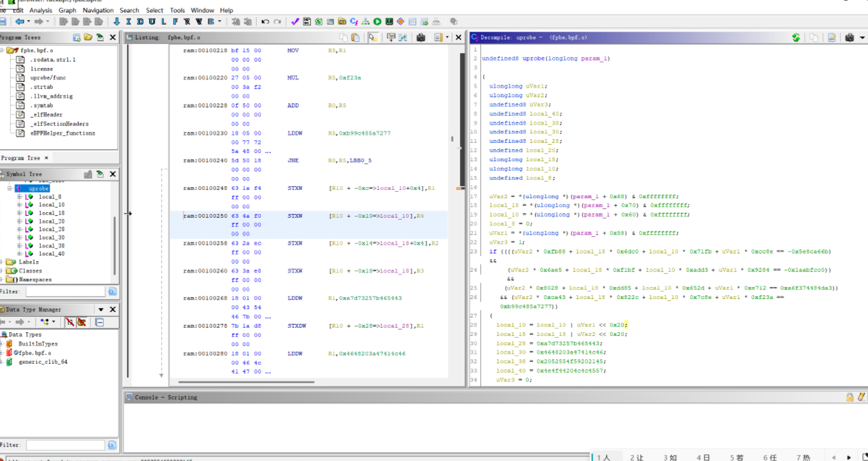This screenshot has width=868, height=461.
Task: Toggle Listing cursor mouse-hover mode icon
Action: [372, 37]
